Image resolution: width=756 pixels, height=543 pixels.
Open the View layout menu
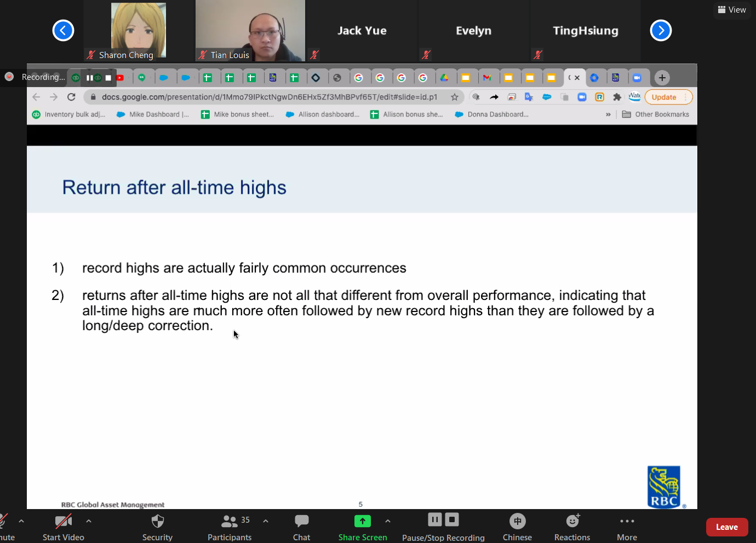coord(732,9)
